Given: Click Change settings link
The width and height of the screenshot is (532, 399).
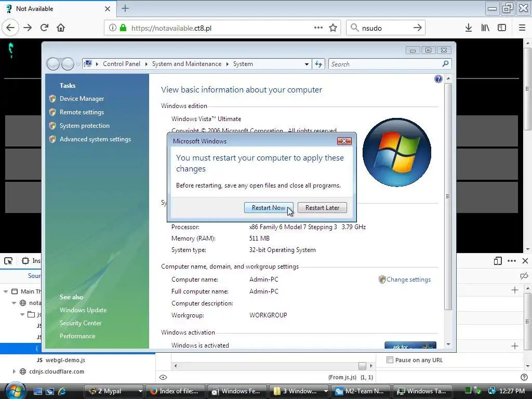Looking at the screenshot, I should 408,280.
